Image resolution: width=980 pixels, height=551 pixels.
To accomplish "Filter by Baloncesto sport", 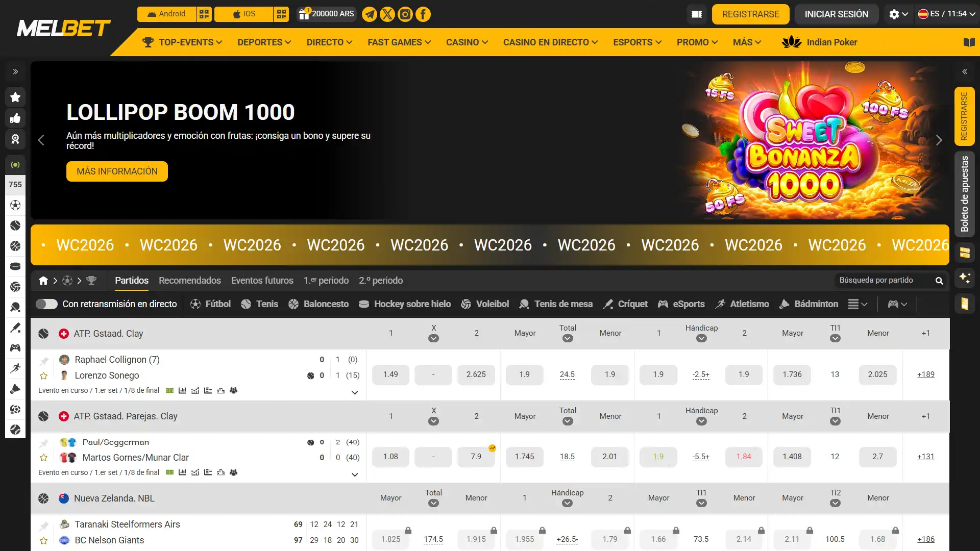I will click(318, 304).
